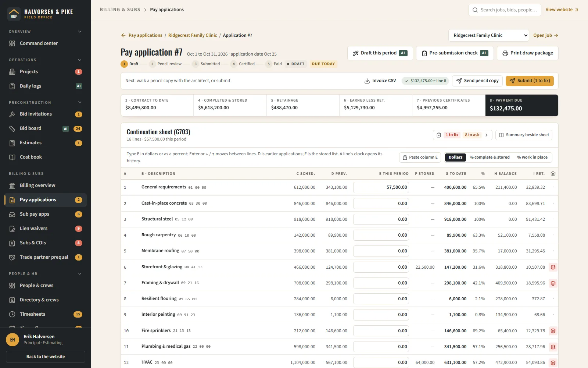
Task: Select the Draft step in status tracker
Action: point(129,64)
